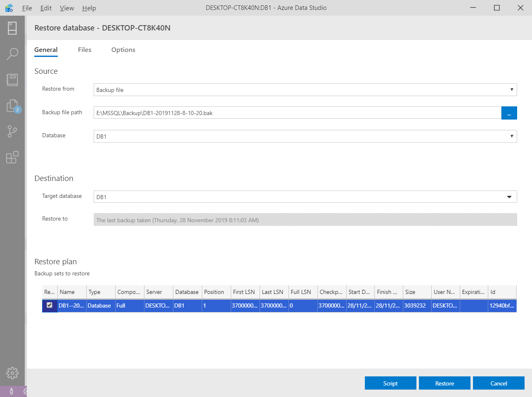Screen dimensions: 532x397
Task: Click the Id column header
Action: coord(502,292)
